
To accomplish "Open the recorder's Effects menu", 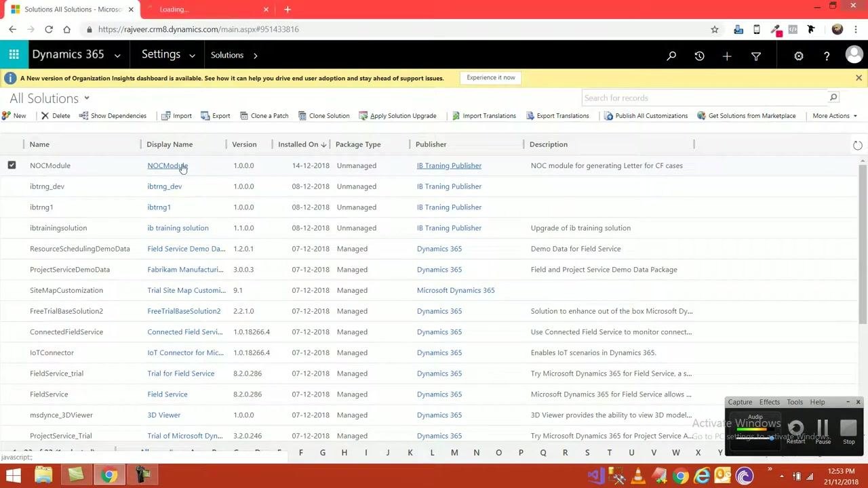I will click(770, 402).
